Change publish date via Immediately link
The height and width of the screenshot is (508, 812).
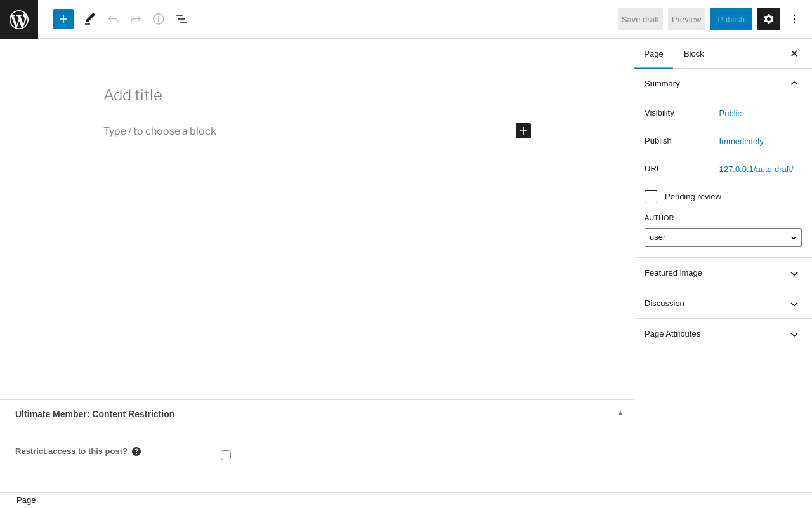pyautogui.click(x=741, y=141)
